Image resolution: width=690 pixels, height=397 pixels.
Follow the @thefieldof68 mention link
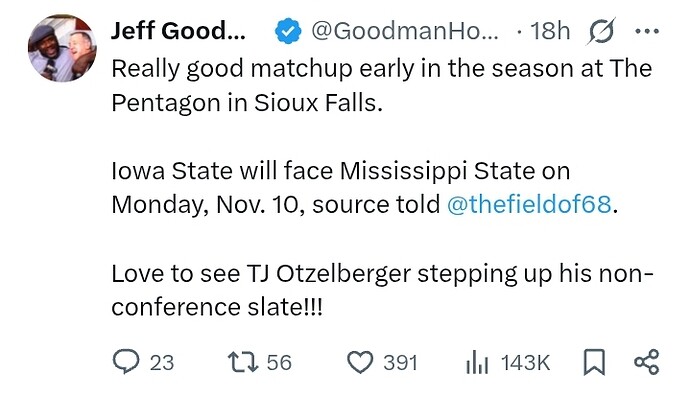(529, 205)
